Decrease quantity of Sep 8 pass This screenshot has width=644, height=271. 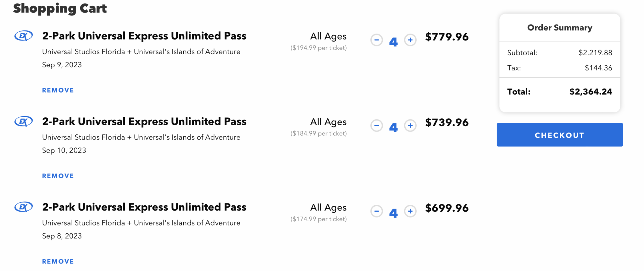click(x=376, y=211)
